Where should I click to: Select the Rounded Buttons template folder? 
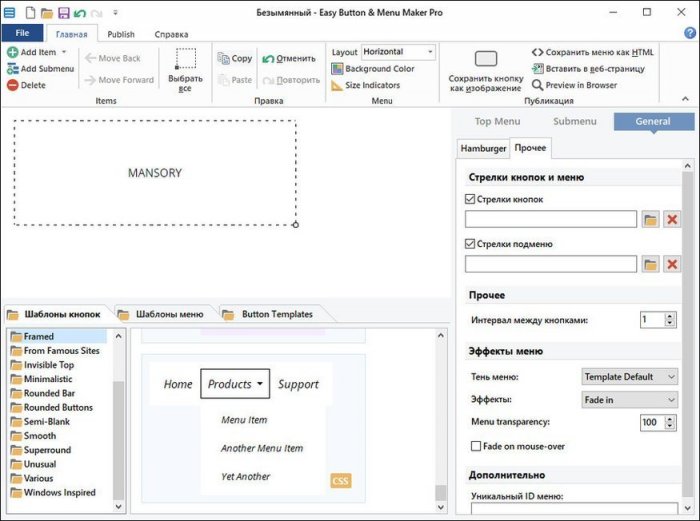click(x=58, y=407)
